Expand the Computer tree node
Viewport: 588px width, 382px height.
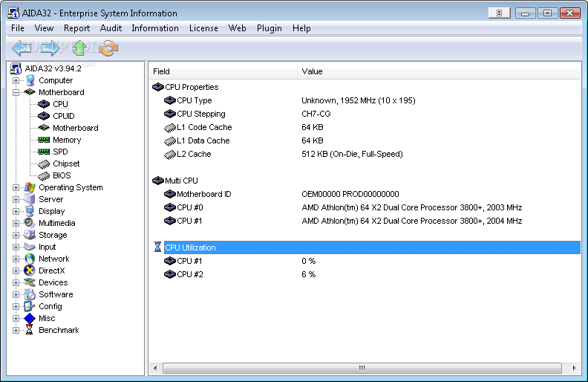[x=16, y=80]
